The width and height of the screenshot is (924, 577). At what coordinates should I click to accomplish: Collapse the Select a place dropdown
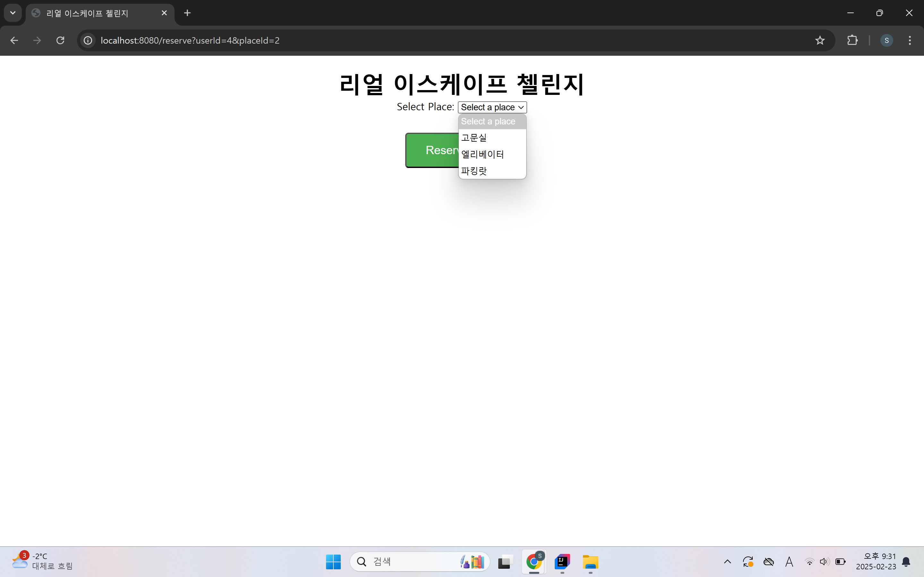pyautogui.click(x=492, y=107)
